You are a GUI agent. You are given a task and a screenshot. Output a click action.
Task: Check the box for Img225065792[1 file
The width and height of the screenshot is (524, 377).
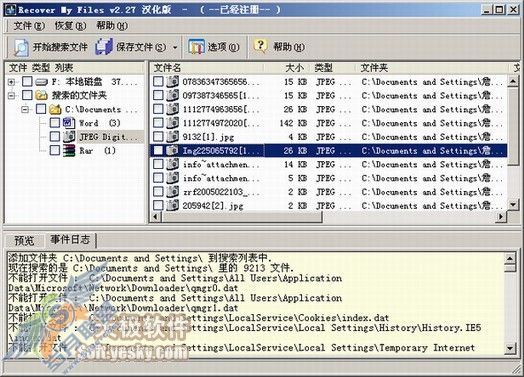(158, 150)
